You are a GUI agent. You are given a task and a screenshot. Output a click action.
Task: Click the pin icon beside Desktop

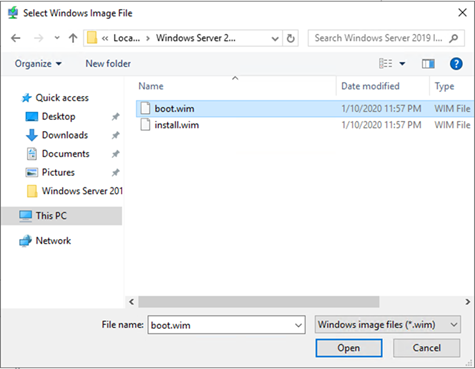point(115,117)
